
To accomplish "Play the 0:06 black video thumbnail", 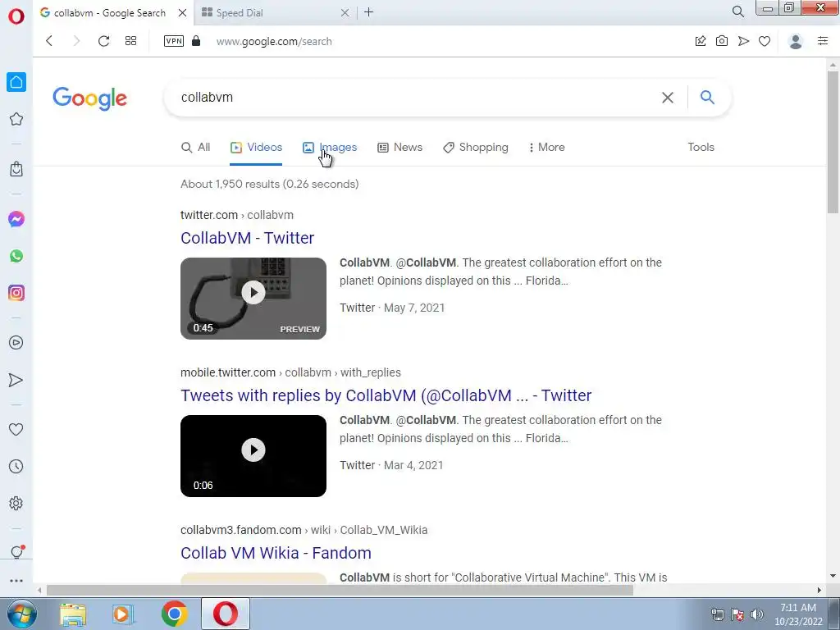I will [x=253, y=456].
